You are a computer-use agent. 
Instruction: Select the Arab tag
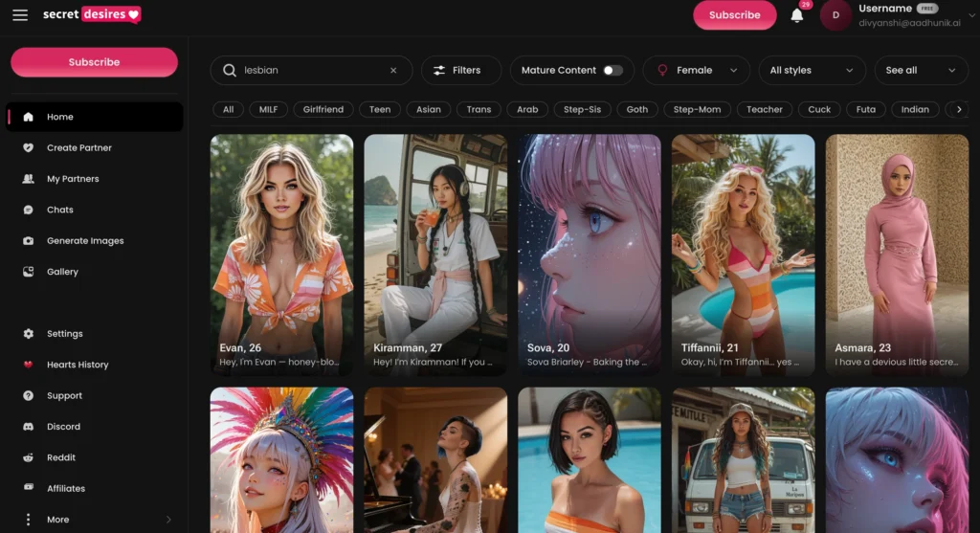527,109
